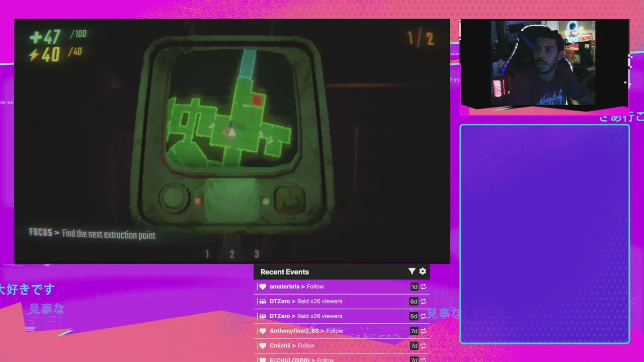Select the Cmichii Follow event

tap(342, 345)
